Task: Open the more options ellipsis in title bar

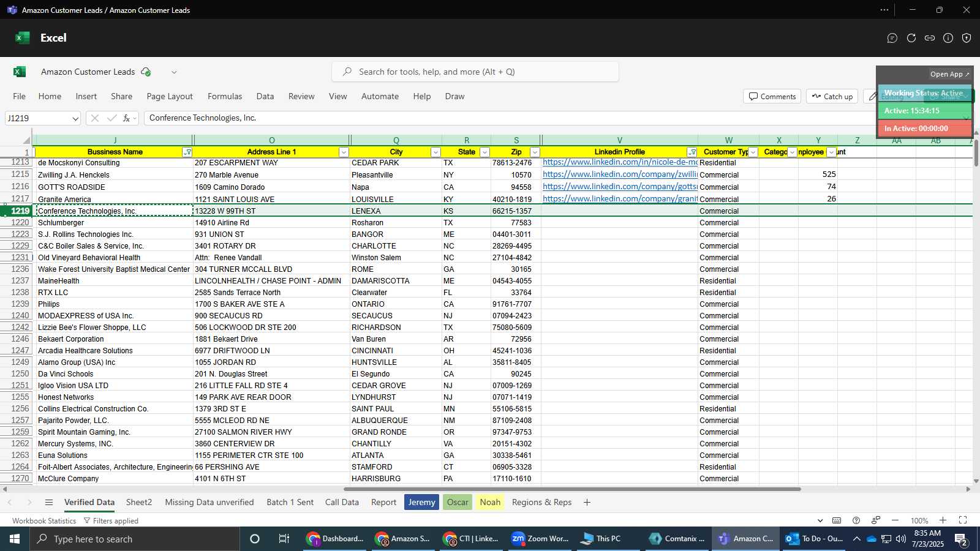Action: click(884, 10)
